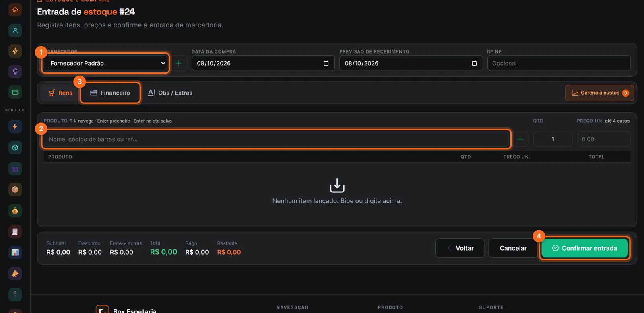Open the home icon in the sidebar
The height and width of the screenshot is (313, 644).
click(15, 10)
